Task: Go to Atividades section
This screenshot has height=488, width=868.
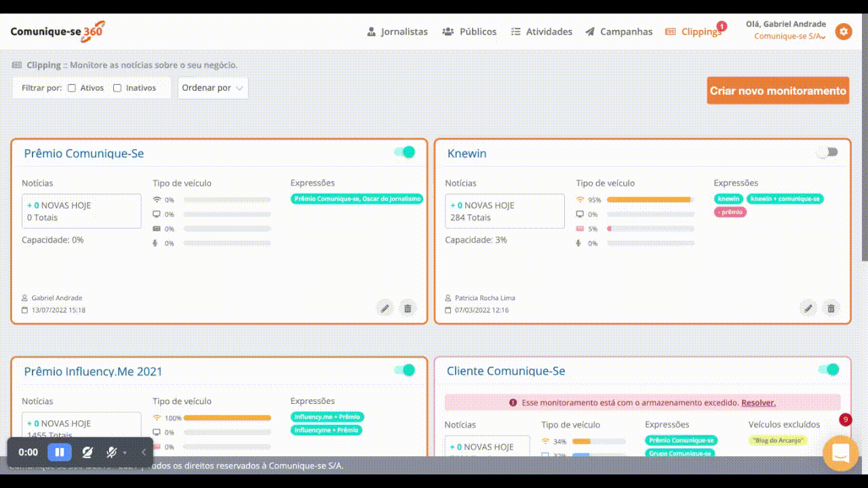Action: [541, 32]
